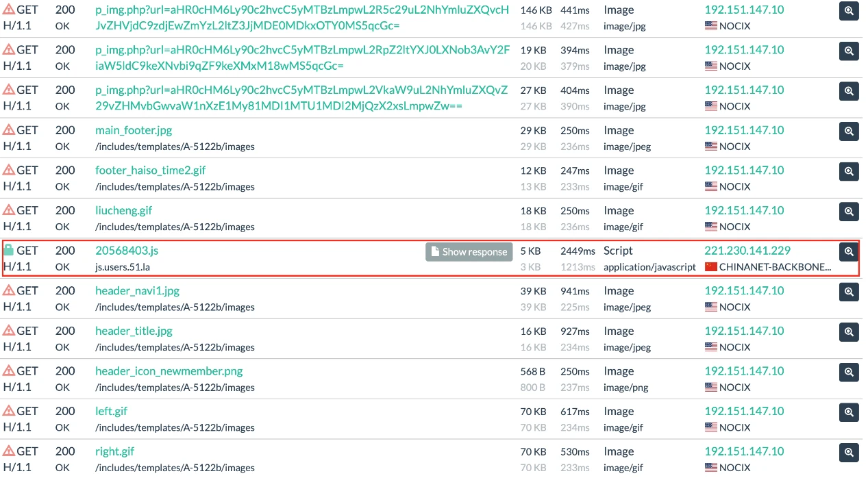Open magnifier icon for liucheng.gif row
The image size is (868, 478).
pyautogui.click(x=849, y=211)
